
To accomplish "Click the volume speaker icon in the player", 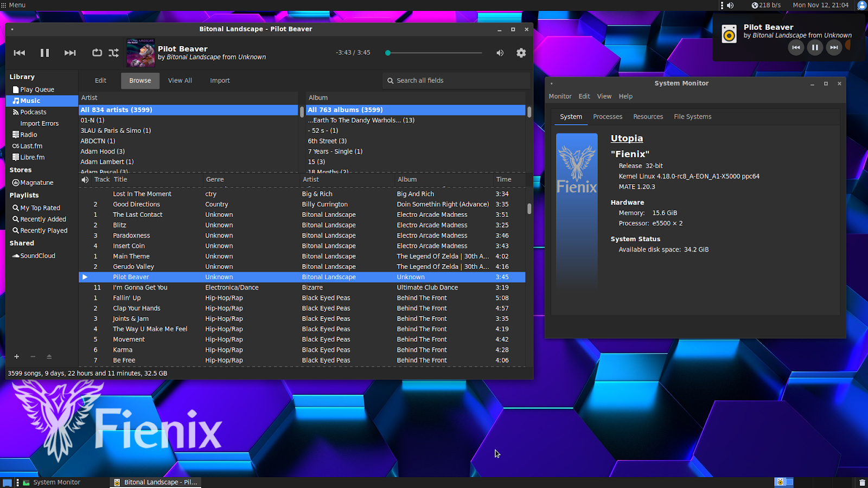I will click(500, 53).
